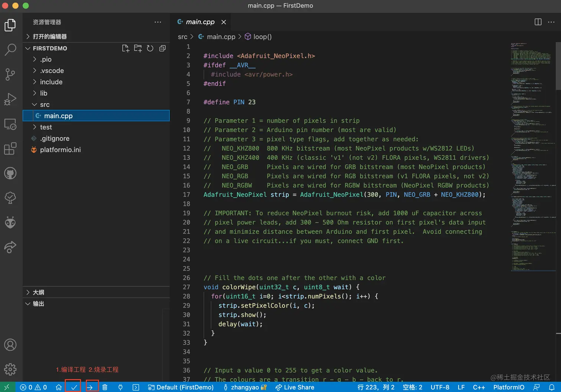Collapse the src folder
This screenshot has height=392, width=561.
96,105
